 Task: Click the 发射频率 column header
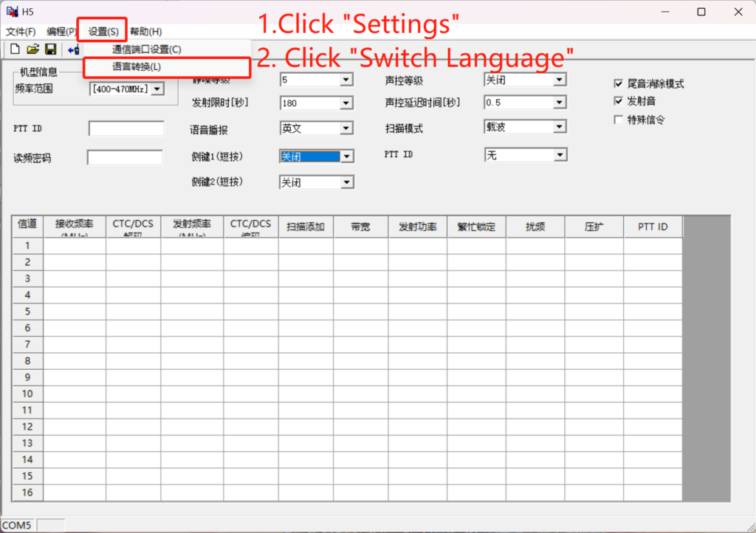192,227
